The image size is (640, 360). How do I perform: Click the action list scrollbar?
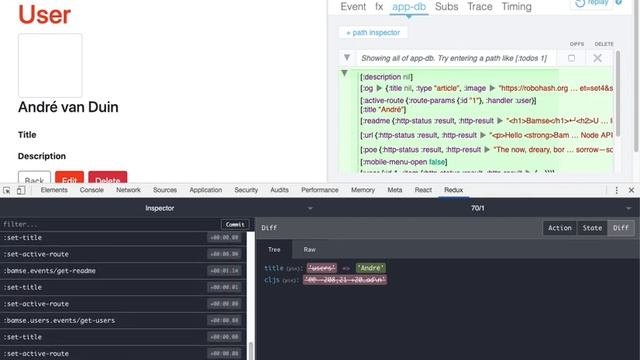click(251, 350)
